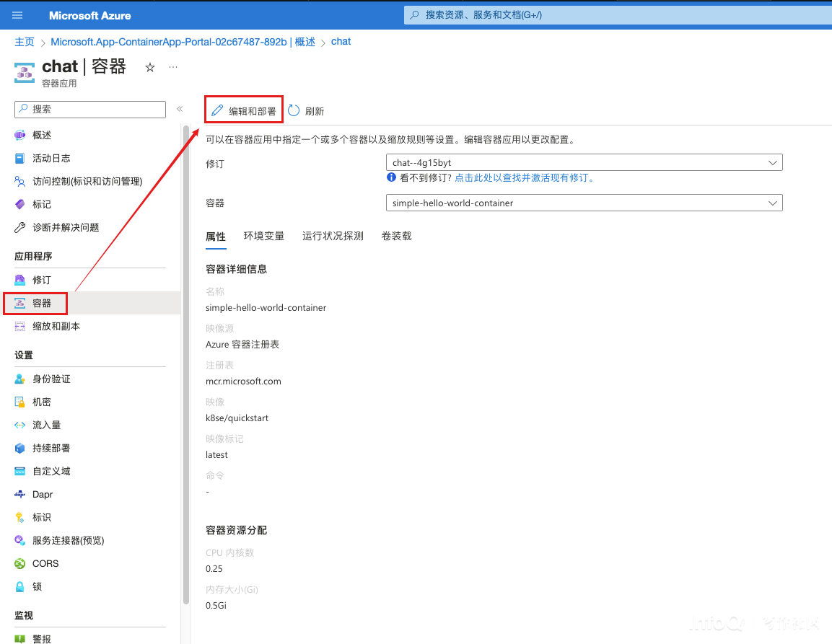This screenshot has height=644, width=832.
Task: Collapse the sidebar with the double chevron
Action: point(180,109)
